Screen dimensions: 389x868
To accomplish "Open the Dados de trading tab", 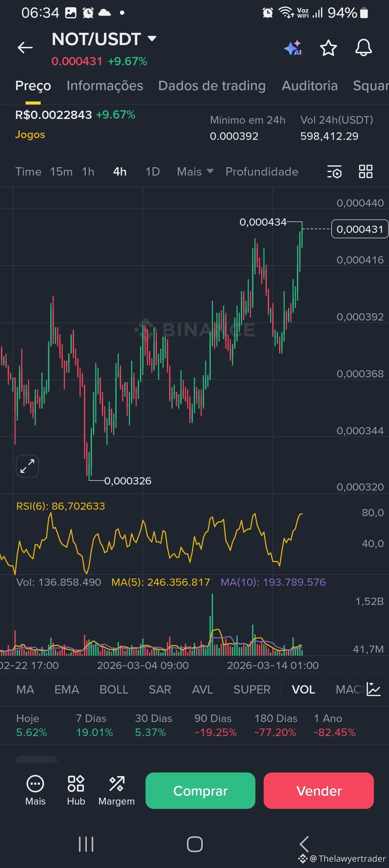I will click(x=212, y=86).
